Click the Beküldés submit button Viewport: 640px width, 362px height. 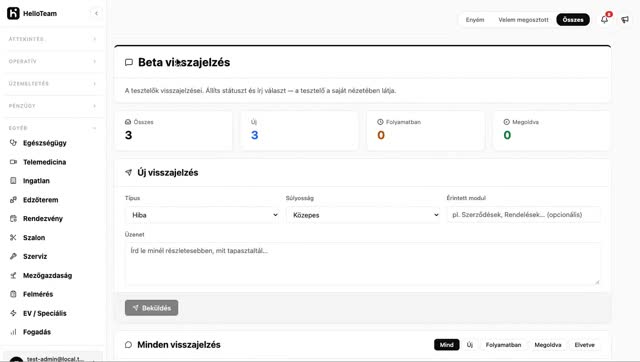point(151,308)
